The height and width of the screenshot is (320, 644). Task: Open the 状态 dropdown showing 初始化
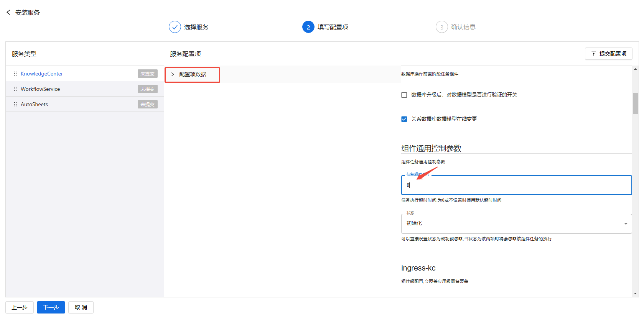(516, 223)
